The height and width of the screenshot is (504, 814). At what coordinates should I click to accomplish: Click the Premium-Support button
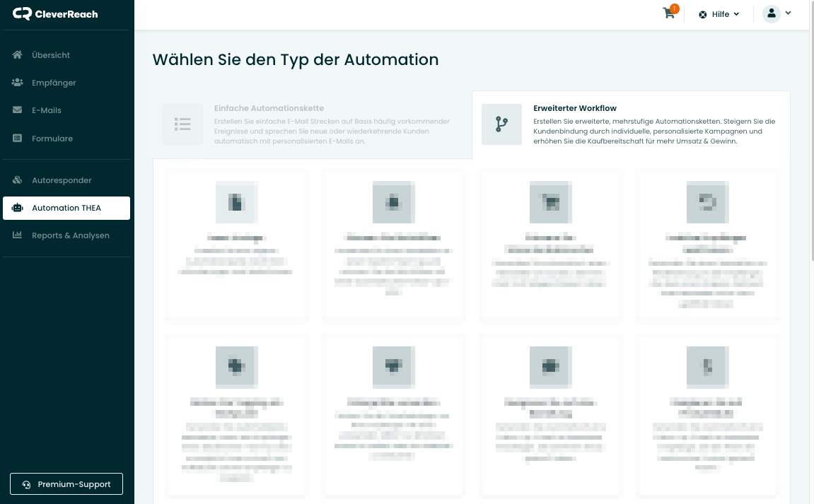click(66, 484)
